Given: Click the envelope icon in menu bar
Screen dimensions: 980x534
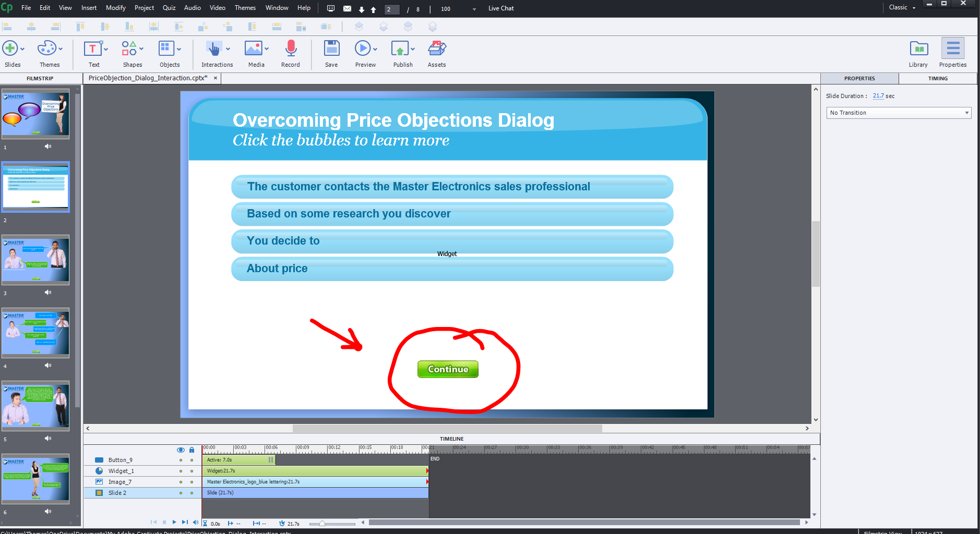Looking at the screenshot, I should [x=347, y=8].
